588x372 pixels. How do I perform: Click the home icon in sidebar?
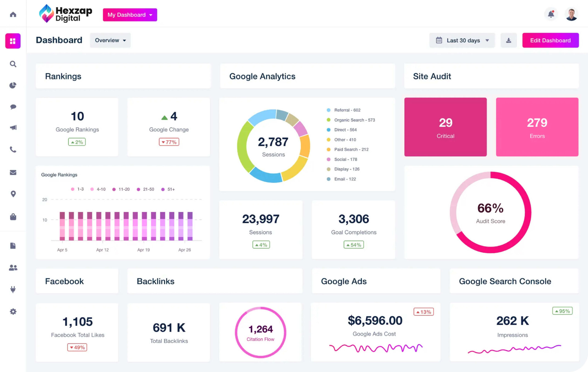13,15
